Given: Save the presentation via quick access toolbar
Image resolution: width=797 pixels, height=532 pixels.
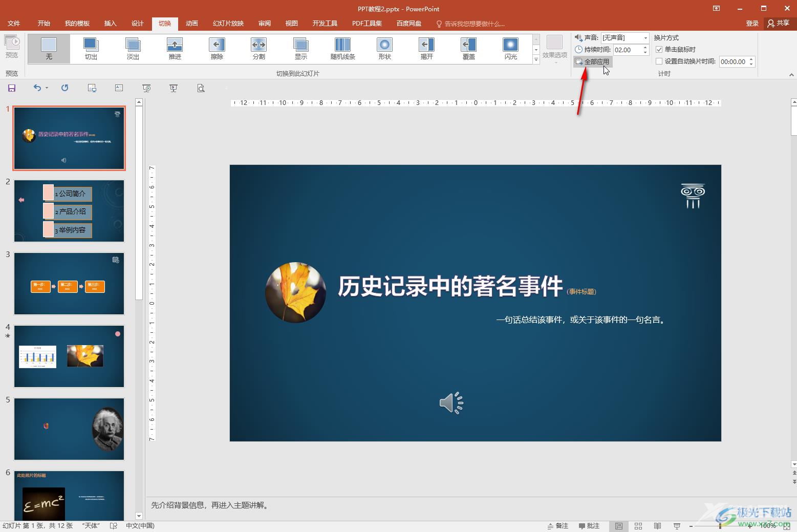Looking at the screenshot, I should click(x=12, y=88).
